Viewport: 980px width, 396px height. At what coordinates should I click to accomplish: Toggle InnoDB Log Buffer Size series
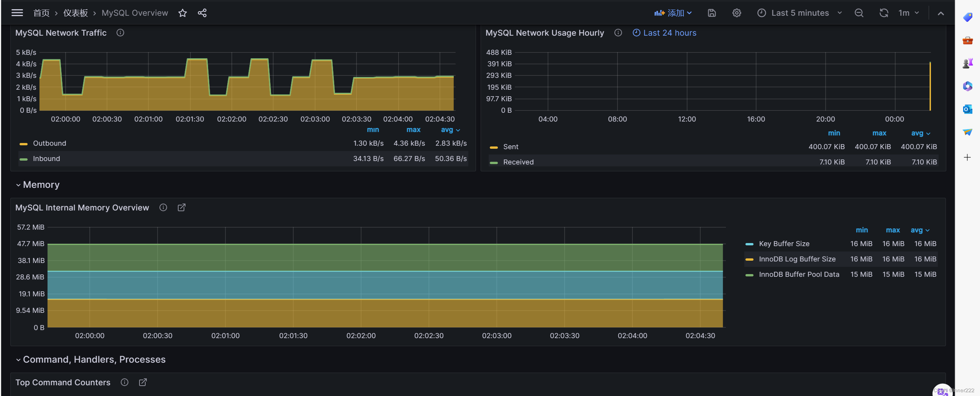coord(797,259)
